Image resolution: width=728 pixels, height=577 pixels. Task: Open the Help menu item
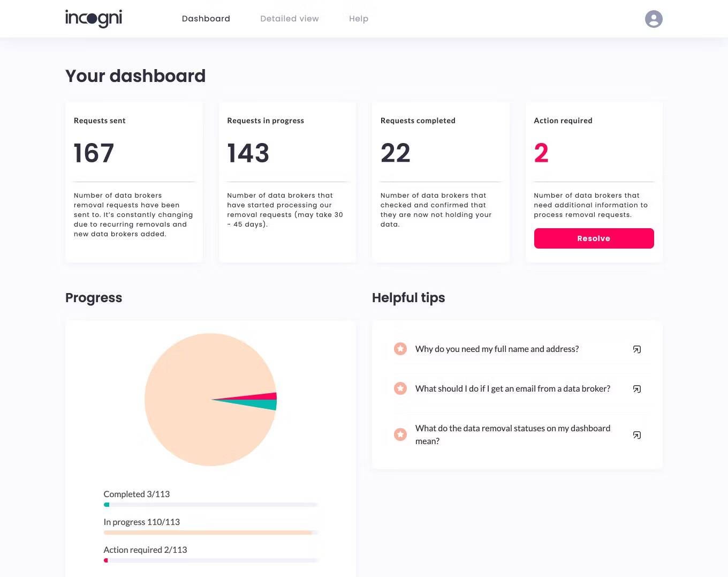(x=359, y=19)
